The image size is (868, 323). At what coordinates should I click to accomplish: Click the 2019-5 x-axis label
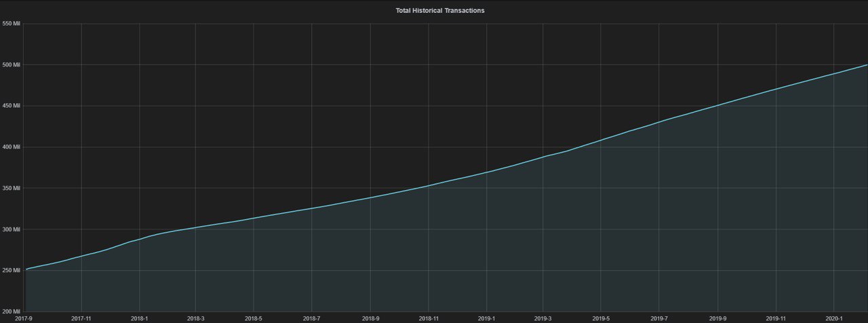pos(601,318)
